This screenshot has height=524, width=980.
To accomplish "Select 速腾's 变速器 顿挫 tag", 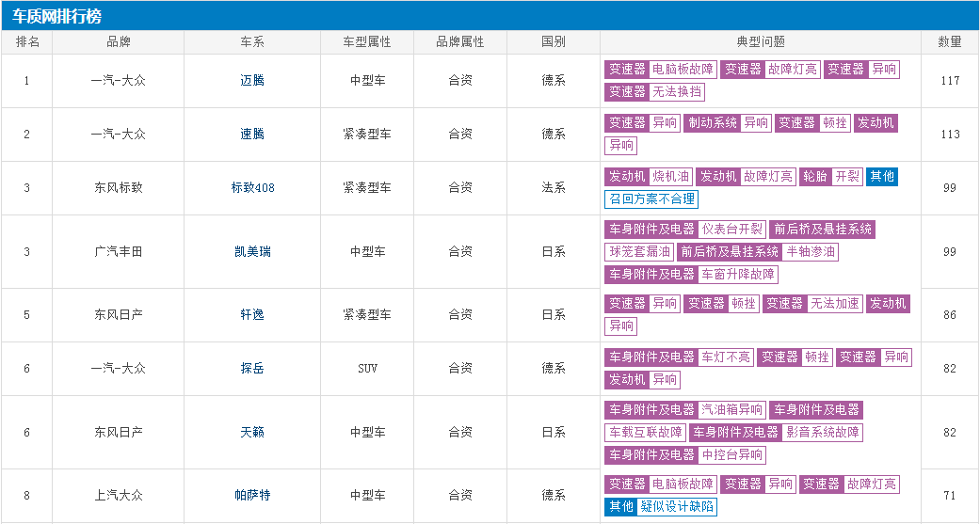I will (x=812, y=123).
